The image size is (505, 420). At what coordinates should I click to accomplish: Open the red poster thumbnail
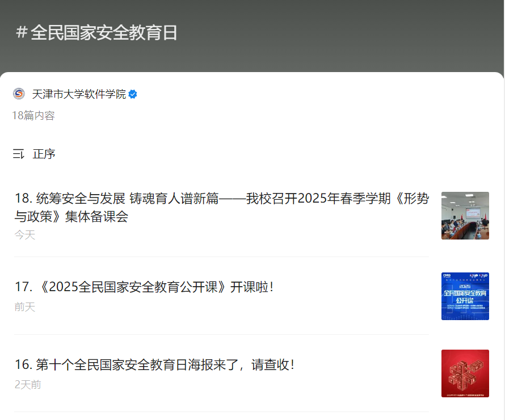465,373
